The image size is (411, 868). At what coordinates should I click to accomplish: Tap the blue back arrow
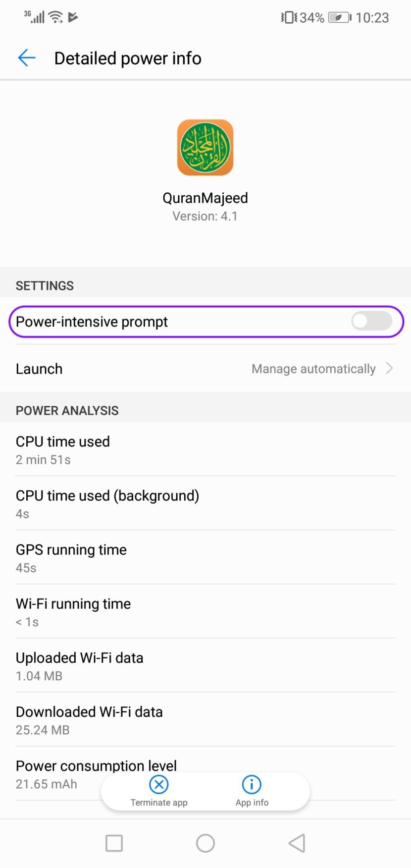[x=27, y=58]
